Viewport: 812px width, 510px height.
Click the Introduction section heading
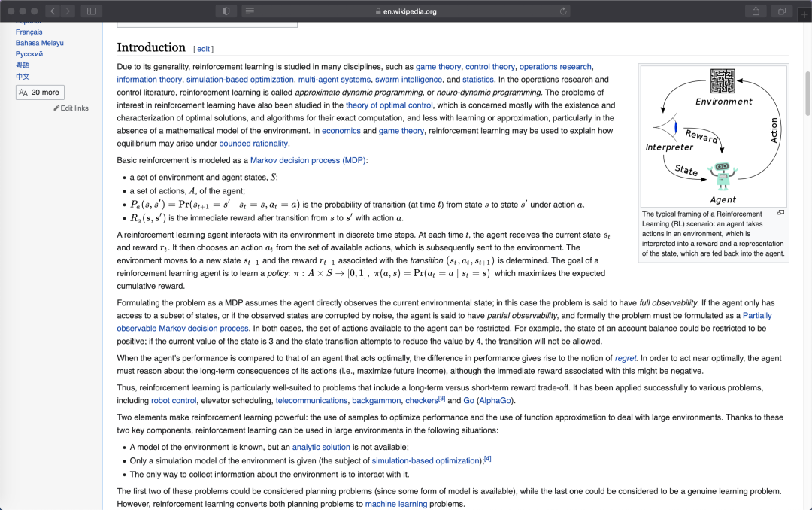(x=151, y=47)
